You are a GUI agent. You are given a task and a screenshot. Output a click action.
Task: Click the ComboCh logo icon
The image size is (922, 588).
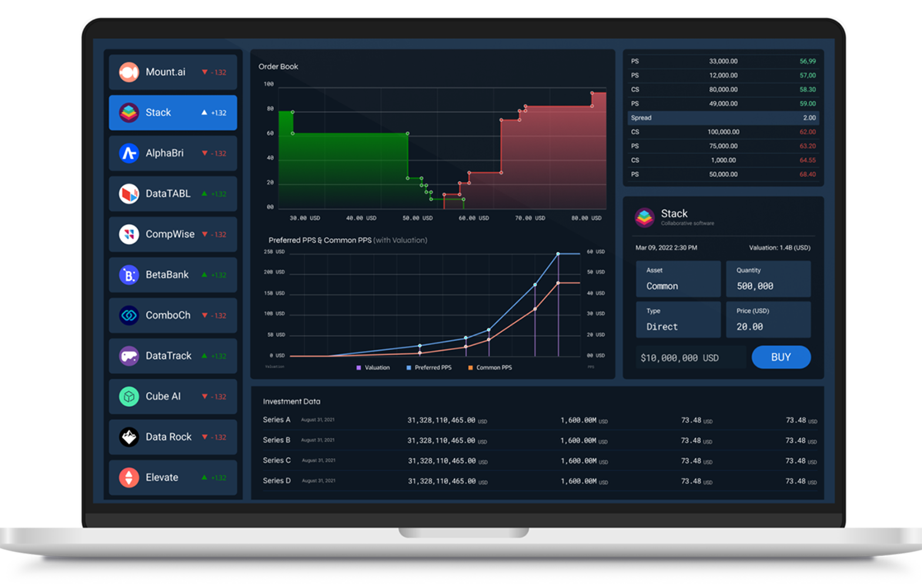point(129,316)
